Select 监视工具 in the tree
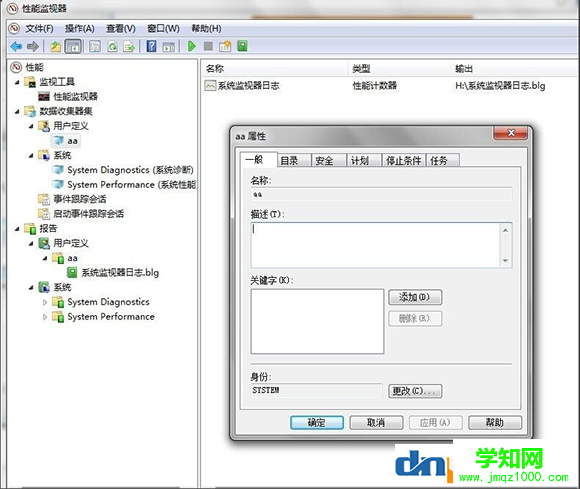Screen dimensions: 580x489 (57, 82)
